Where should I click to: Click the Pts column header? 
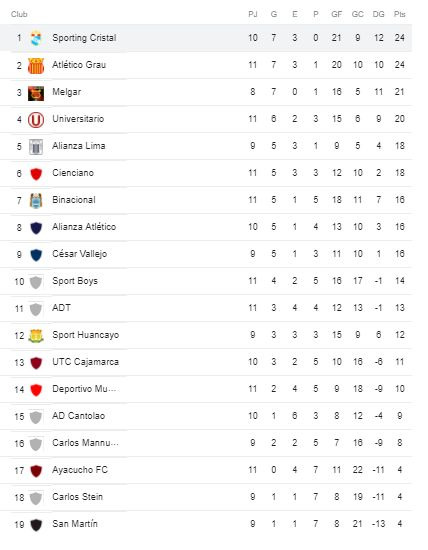(x=400, y=14)
